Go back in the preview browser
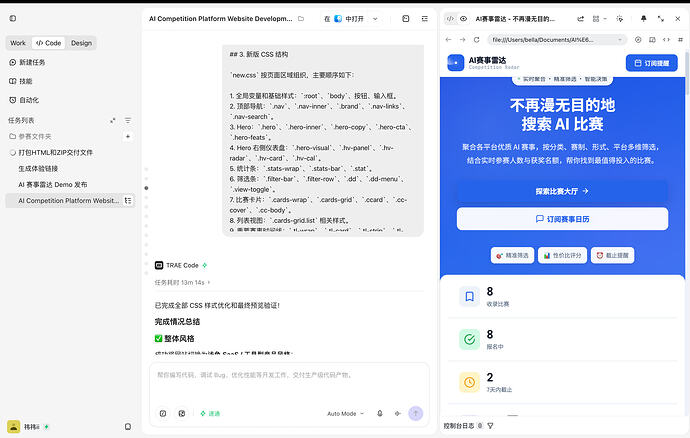Viewport: 690px width, 438px height. click(x=448, y=40)
